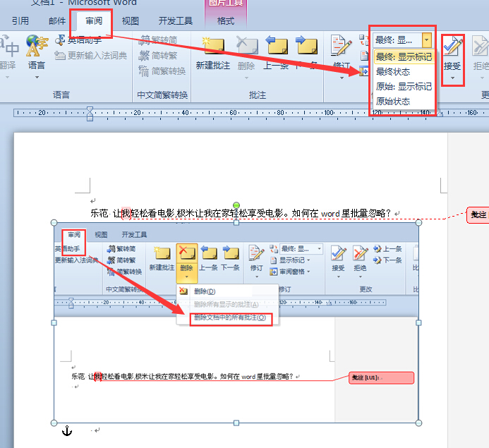This screenshot has height=448, width=489.
Task: Open the reviewing pane icon
Action: click(x=364, y=72)
